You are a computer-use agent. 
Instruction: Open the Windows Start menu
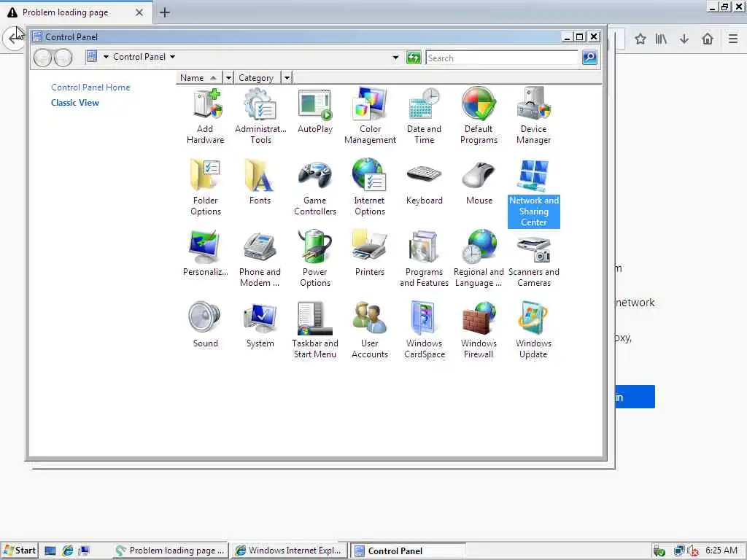(x=20, y=551)
